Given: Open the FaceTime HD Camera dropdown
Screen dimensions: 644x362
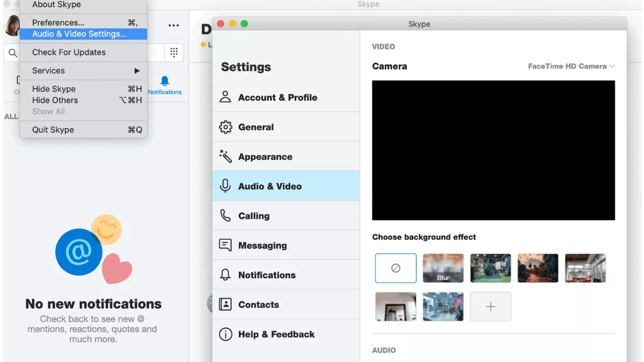Looking at the screenshot, I should pos(571,66).
